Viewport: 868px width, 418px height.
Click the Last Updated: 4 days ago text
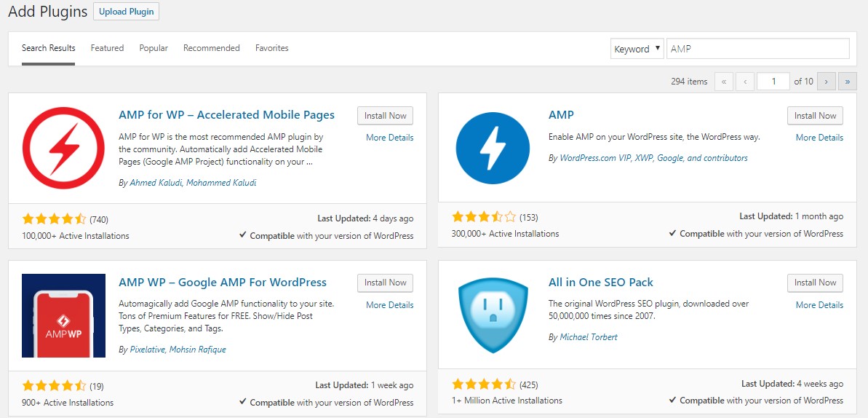(x=365, y=218)
